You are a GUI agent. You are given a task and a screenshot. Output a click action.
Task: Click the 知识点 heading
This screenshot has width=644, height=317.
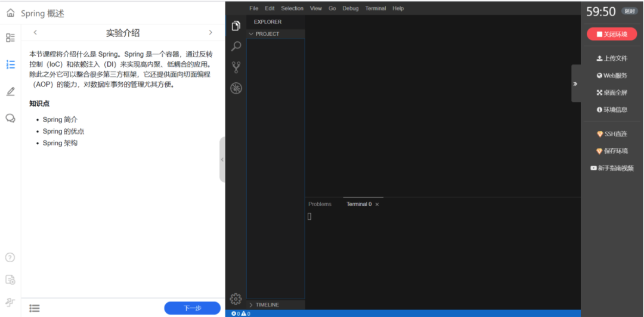click(x=39, y=104)
